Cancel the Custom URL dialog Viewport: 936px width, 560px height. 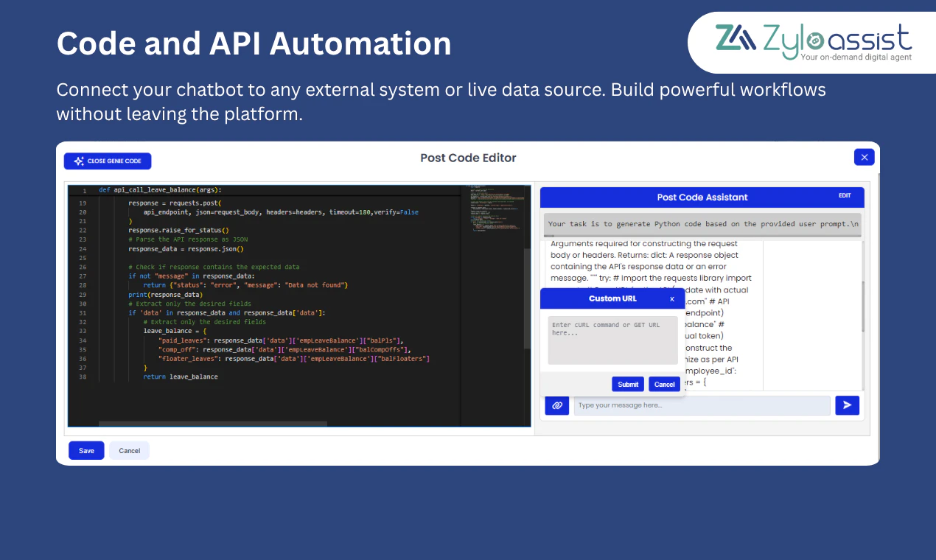click(x=664, y=384)
